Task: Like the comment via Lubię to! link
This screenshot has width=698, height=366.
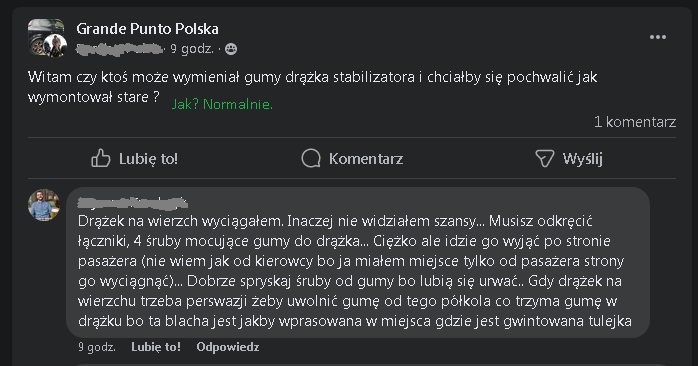Action: tap(156, 347)
